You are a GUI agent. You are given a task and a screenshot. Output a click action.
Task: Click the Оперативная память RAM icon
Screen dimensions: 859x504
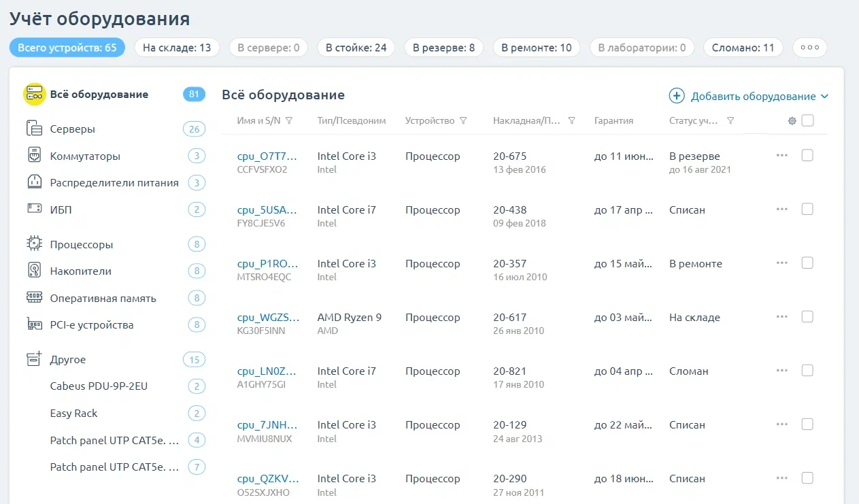tap(34, 298)
